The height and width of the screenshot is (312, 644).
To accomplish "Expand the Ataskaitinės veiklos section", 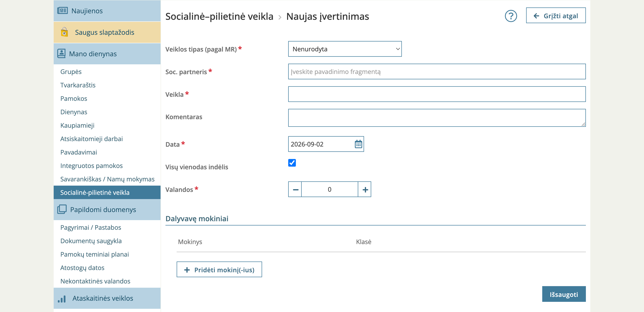I will coord(107,298).
